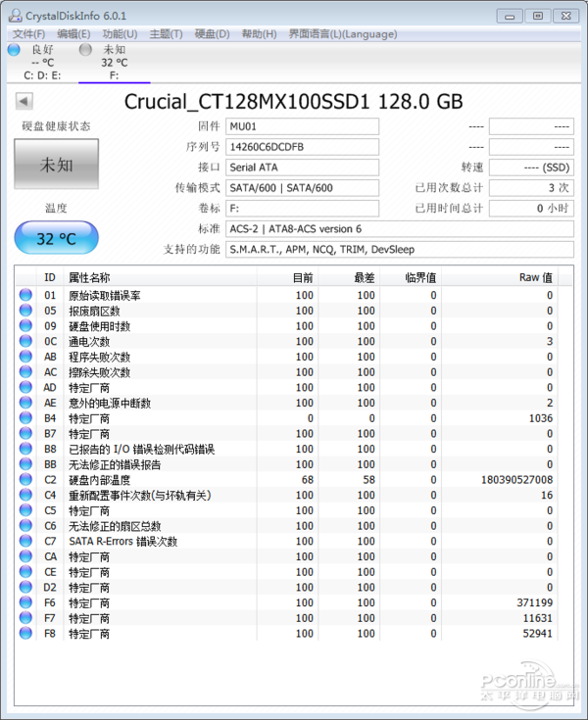Screen dimensions: 588x720
Task: Click status orb for attribute B4 row
Action: tap(25, 418)
